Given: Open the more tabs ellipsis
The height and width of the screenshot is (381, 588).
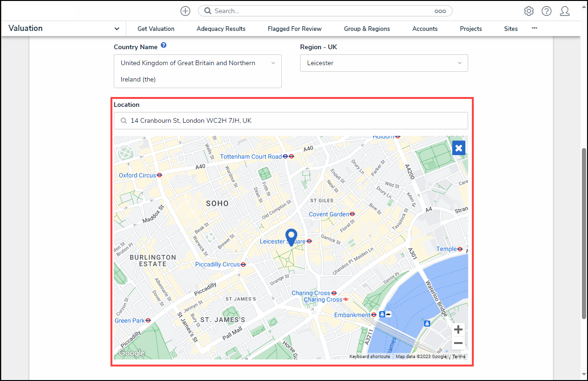Looking at the screenshot, I should (x=534, y=28).
